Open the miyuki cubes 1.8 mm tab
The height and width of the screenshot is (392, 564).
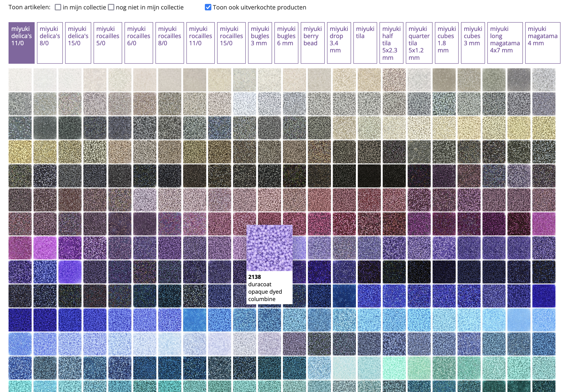coord(447,43)
